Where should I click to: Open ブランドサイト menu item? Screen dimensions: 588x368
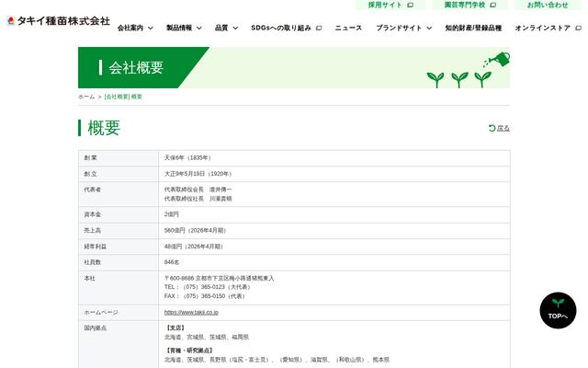click(x=399, y=29)
